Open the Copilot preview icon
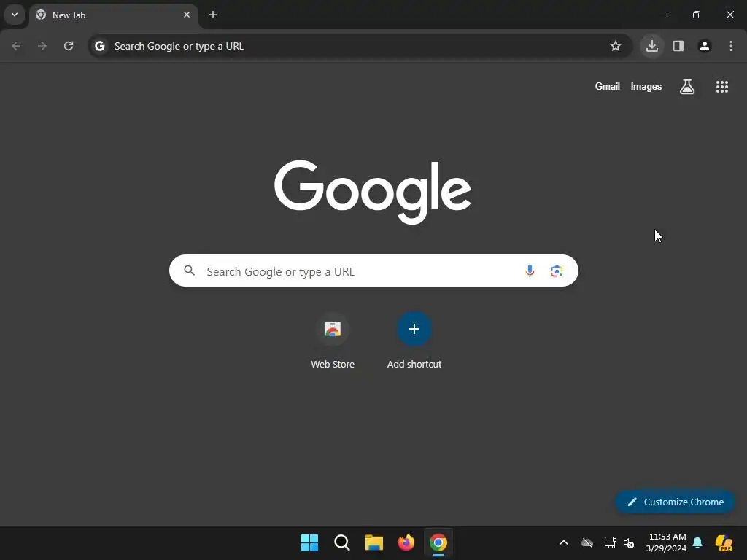Image resolution: width=747 pixels, height=560 pixels. 724,542
